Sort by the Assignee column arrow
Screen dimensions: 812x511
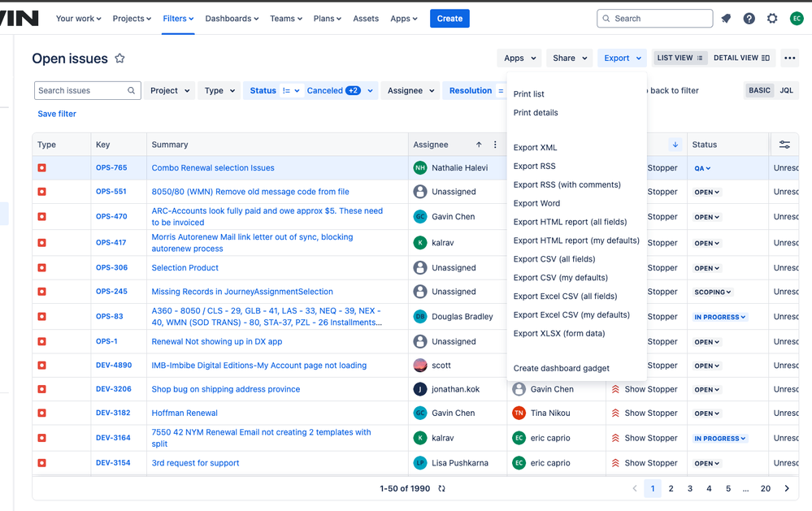tap(479, 145)
